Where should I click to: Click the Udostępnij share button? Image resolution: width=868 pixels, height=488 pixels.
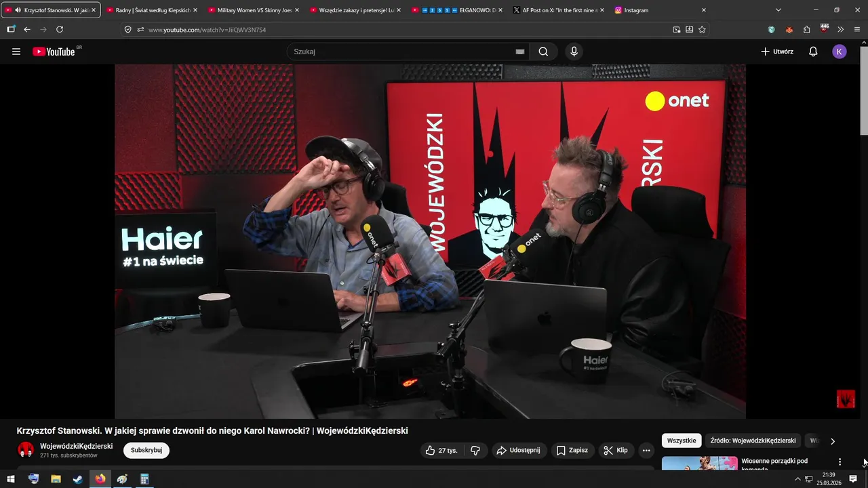coord(519,450)
